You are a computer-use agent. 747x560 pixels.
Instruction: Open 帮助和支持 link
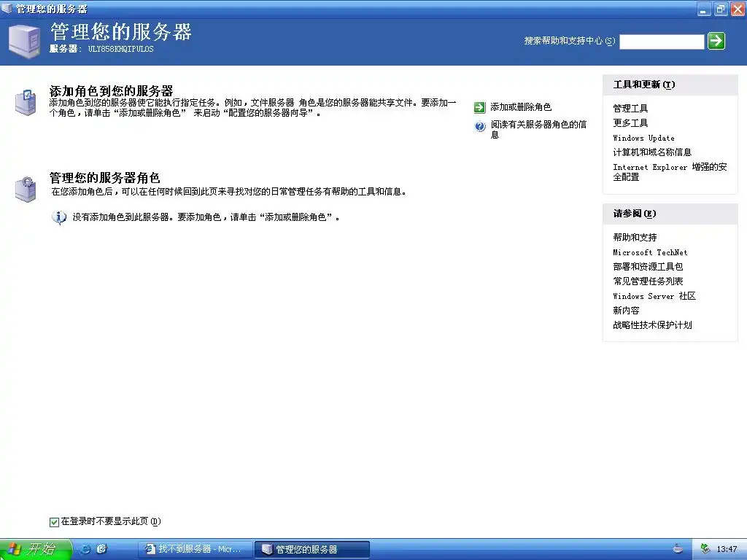pyautogui.click(x=635, y=238)
